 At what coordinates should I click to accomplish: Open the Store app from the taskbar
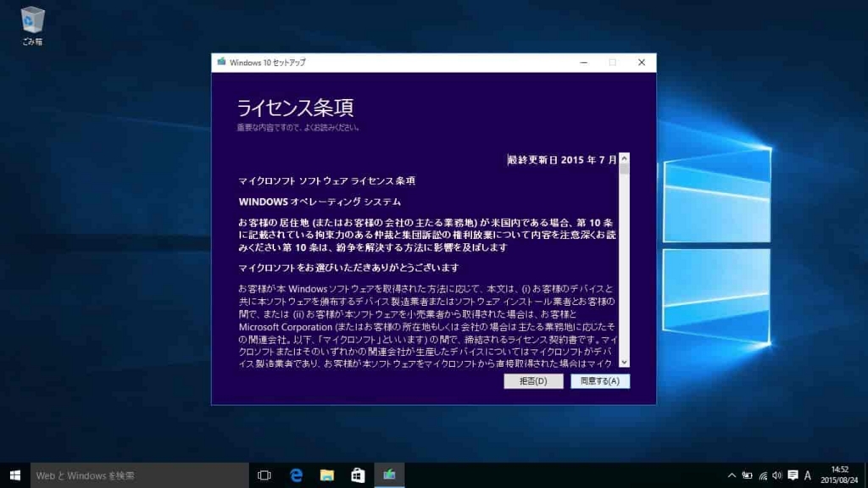pos(359,475)
